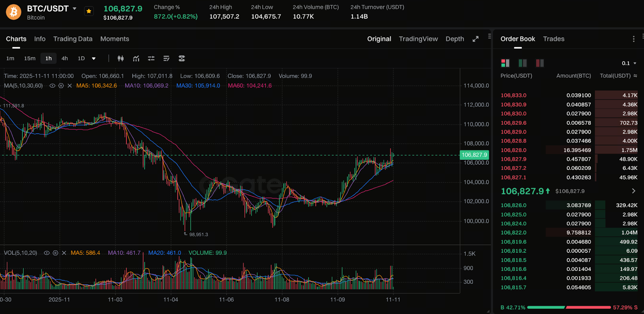644x314 pixels.
Task: Click the layout handle beside the chart header
Action: pyautogui.click(x=489, y=36)
